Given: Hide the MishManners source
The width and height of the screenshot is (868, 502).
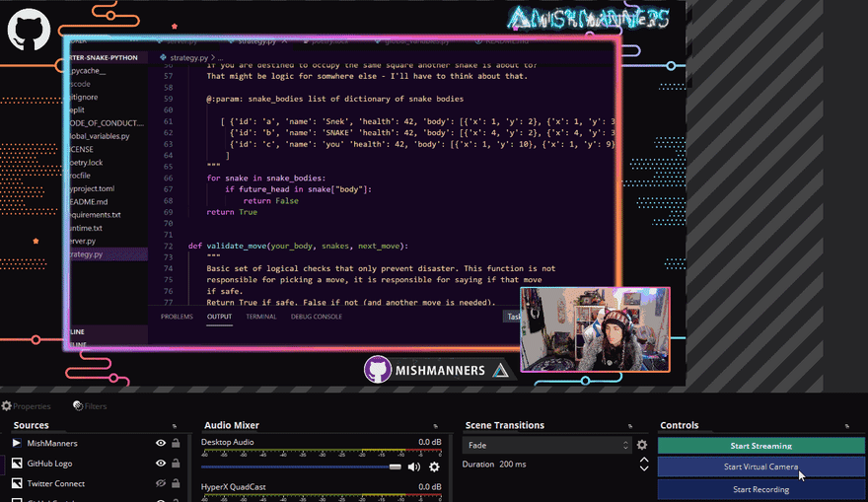Looking at the screenshot, I should tap(161, 443).
